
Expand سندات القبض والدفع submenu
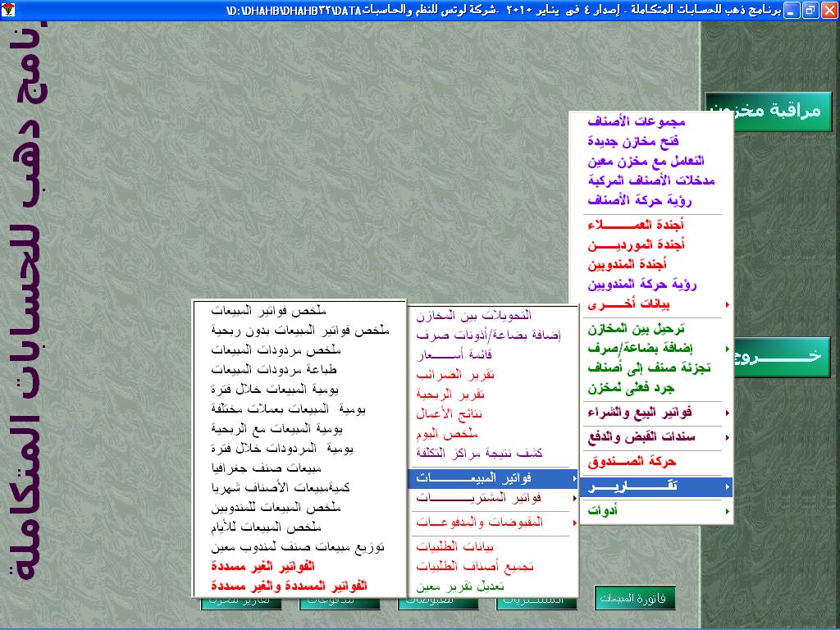click(x=648, y=437)
